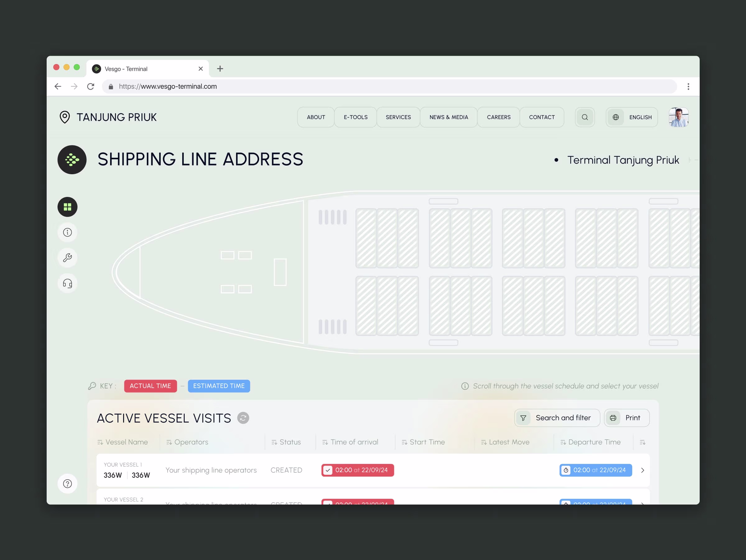Select the grid view icon in sidebar
Image resolution: width=746 pixels, height=560 pixels.
click(x=67, y=207)
